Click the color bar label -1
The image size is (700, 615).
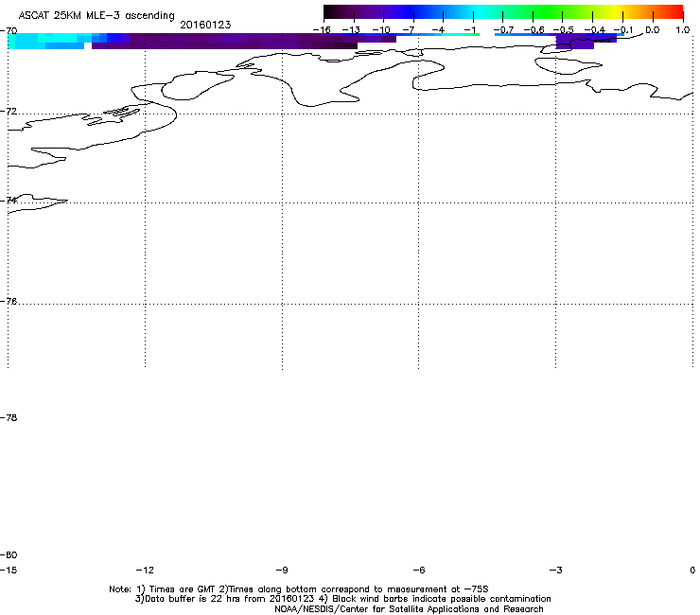point(469,29)
